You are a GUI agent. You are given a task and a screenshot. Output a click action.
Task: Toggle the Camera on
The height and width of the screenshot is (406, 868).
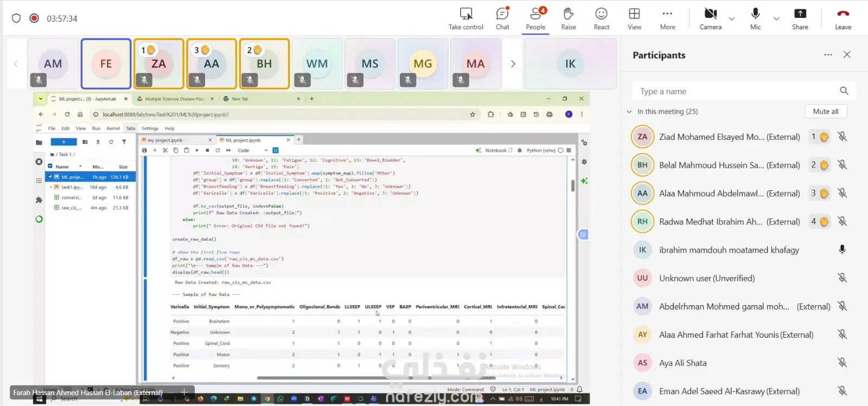pos(710,18)
